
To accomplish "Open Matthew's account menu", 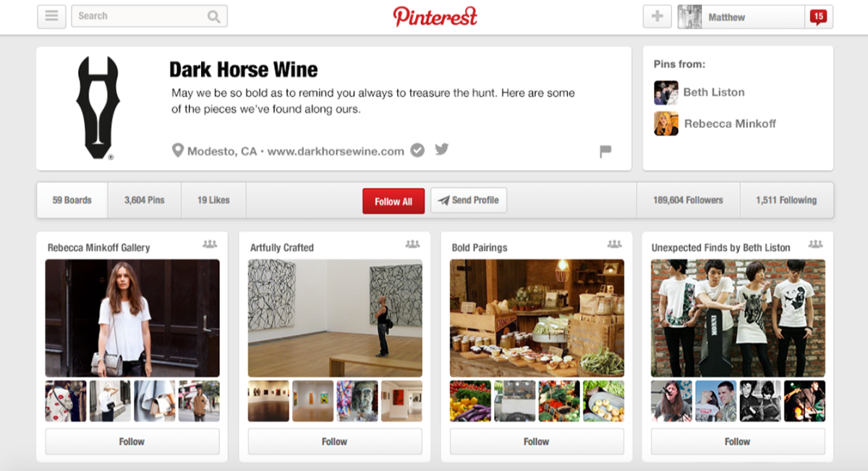I will (x=741, y=17).
